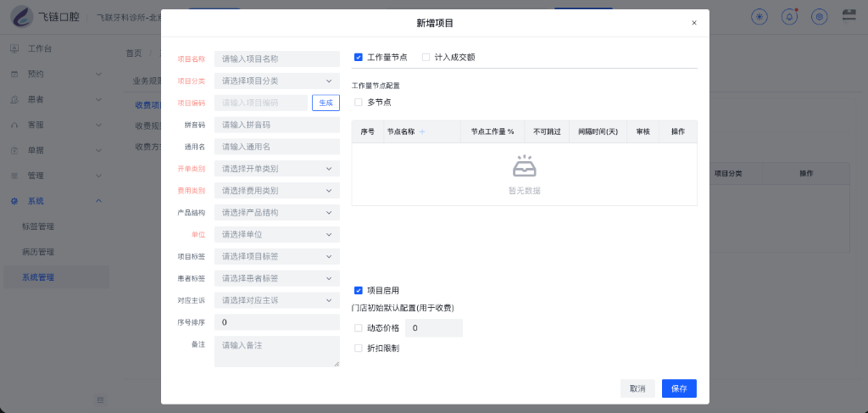868x413 pixels.
Task: Click the 项目分类 header in background table
Action: click(x=728, y=173)
